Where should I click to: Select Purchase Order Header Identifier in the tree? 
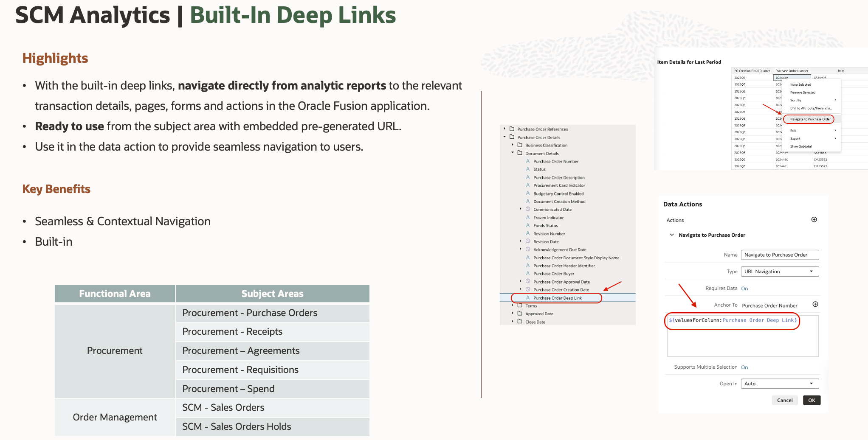point(564,266)
